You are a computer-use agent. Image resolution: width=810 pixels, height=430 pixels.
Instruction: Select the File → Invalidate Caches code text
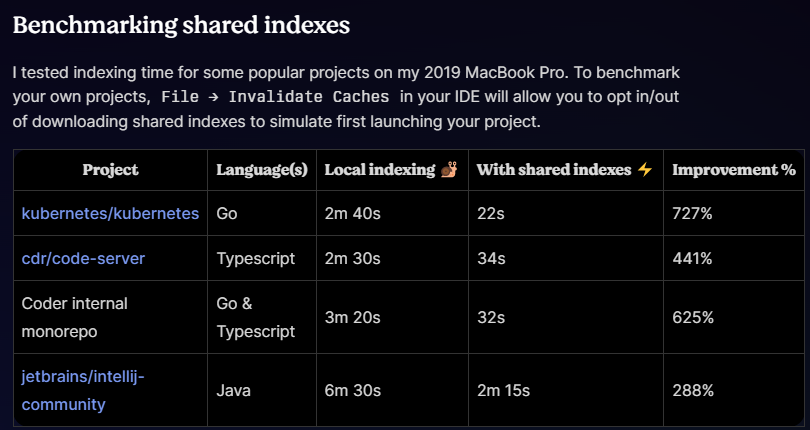tap(275, 97)
